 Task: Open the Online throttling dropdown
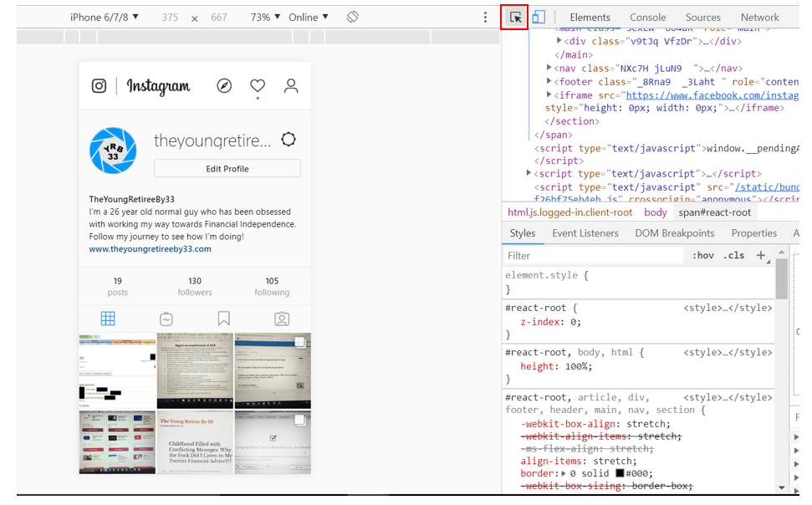(x=309, y=17)
